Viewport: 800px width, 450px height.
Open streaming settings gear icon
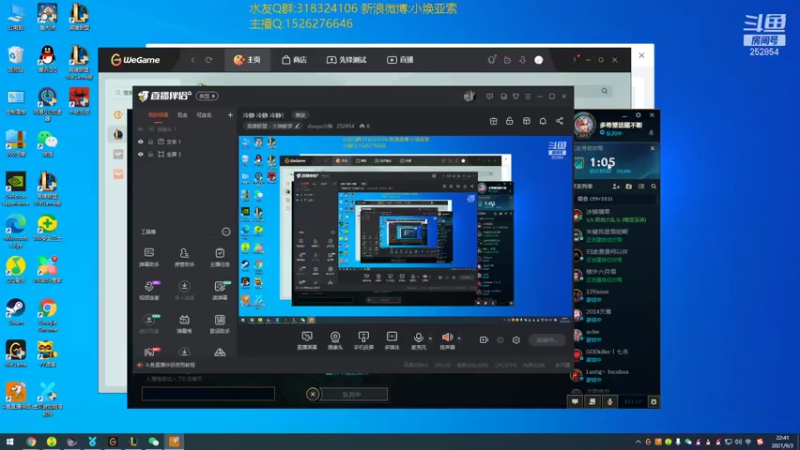pyautogui.click(x=516, y=340)
